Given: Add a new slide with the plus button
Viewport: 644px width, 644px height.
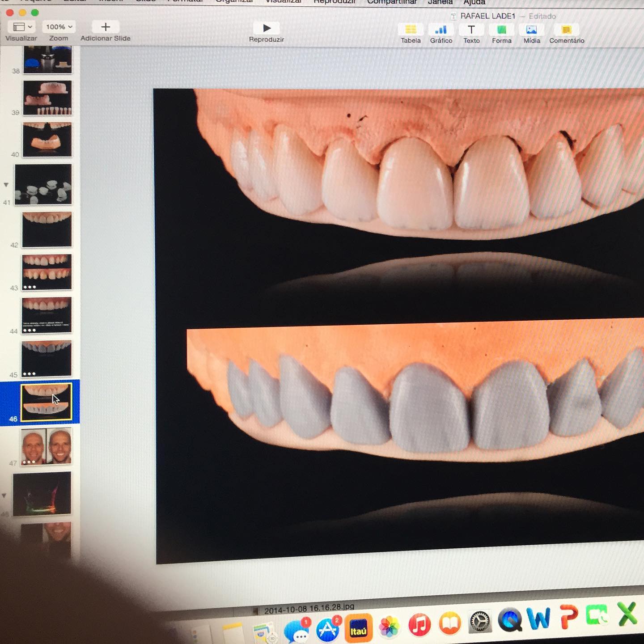Looking at the screenshot, I should (x=106, y=27).
